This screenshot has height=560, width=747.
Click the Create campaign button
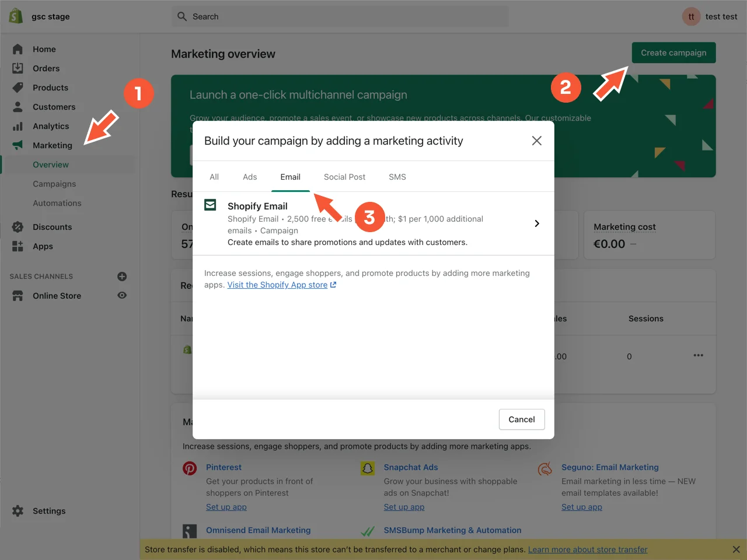(x=673, y=52)
